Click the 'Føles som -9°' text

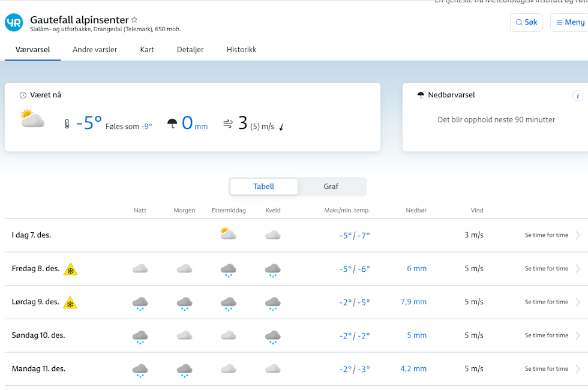point(128,127)
